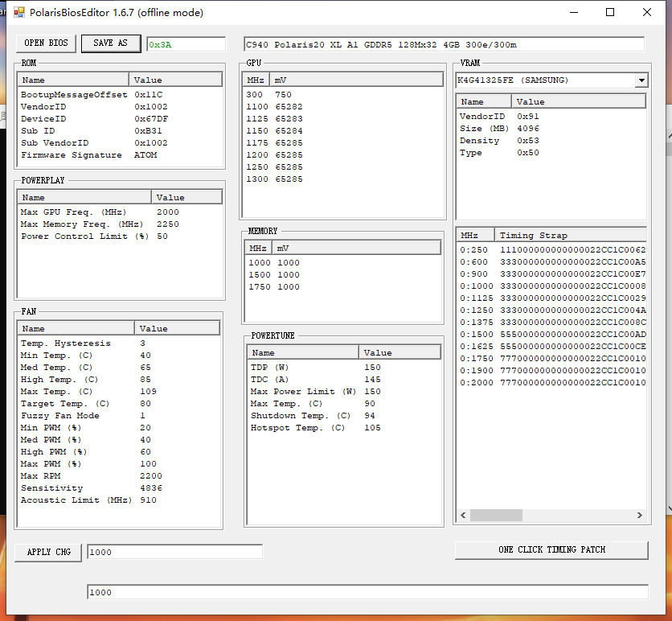
Task: Click the checksum field showing 0x3A
Action: [186, 44]
